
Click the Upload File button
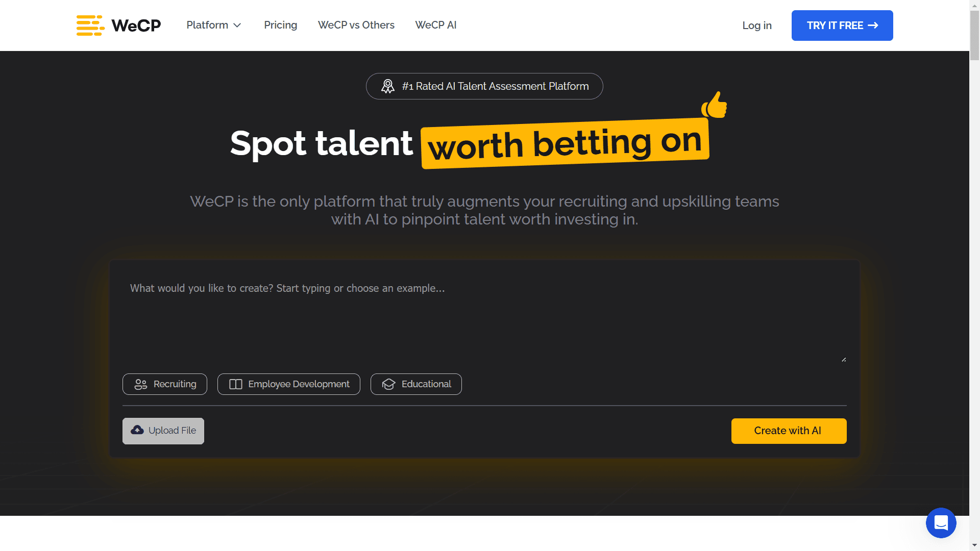pyautogui.click(x=163, y=431)
